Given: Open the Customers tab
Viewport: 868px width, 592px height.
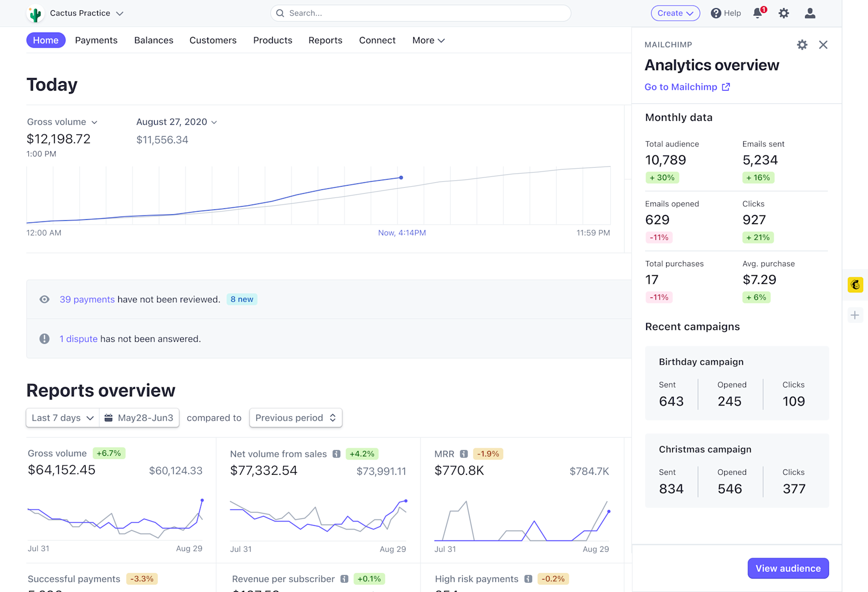Looking at the screenshot, I should [213, 40].
